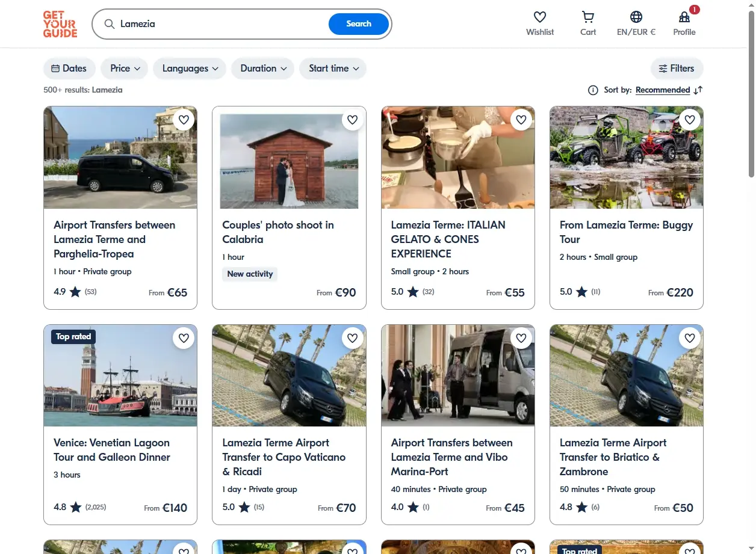Wishlist the Vibo Marina-Port transfer
This screenshot has width=756, height=554.
click(x=521, y=338)
